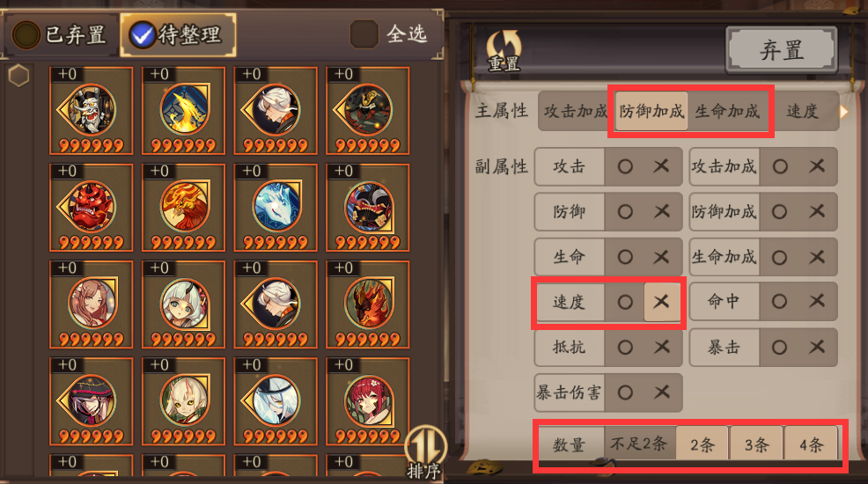
Task: Expand more main attributes via right arrow
Action: click(x=843, y=112)
